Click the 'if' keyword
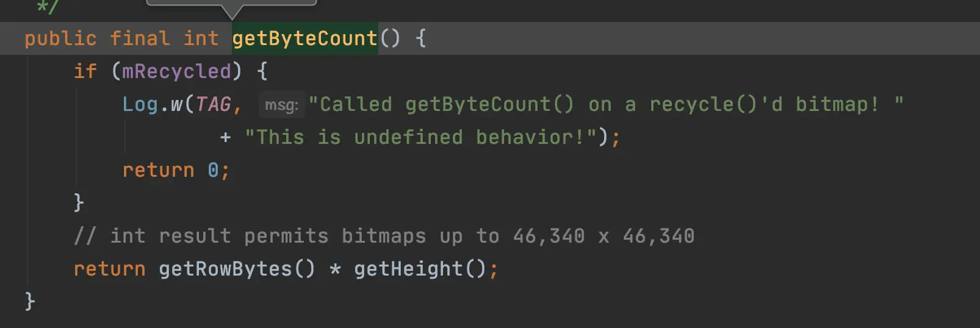The image size is (980, 328). click(x=85, y=71)
